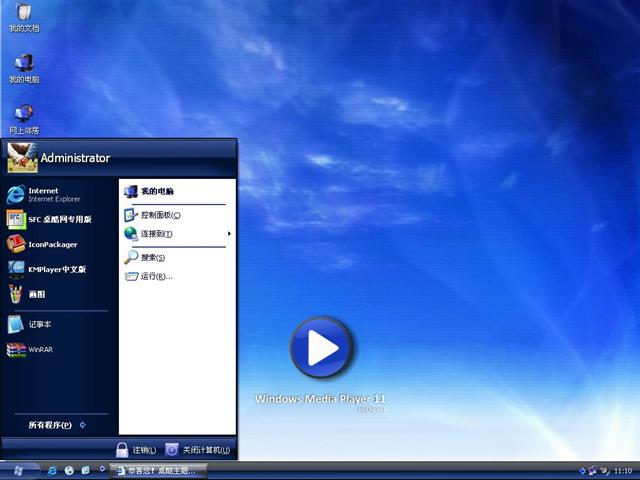Click the padlock log off icon
This screenshot has height=480, width=640.
point(122,450)
